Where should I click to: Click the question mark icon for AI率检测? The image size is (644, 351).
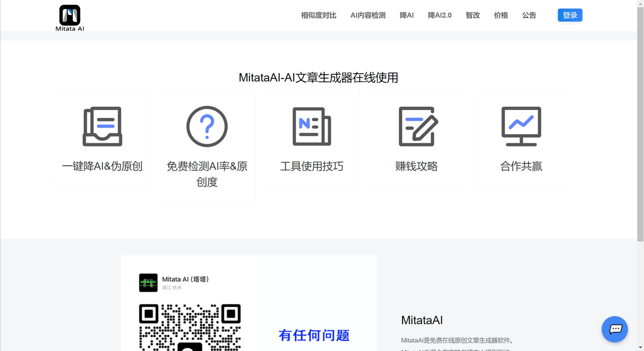(206, 126)
